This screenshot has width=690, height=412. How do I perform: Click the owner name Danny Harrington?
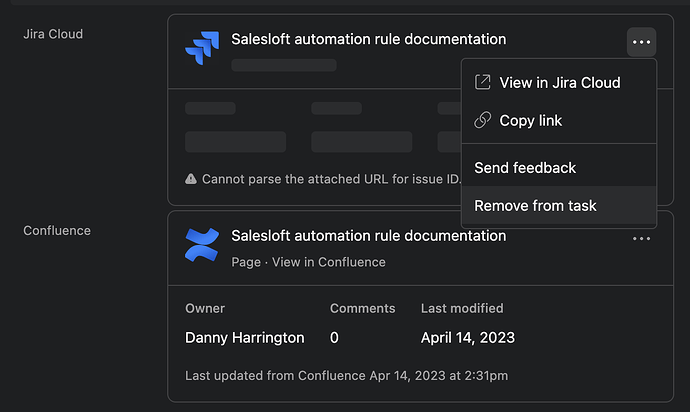point(245,338)
